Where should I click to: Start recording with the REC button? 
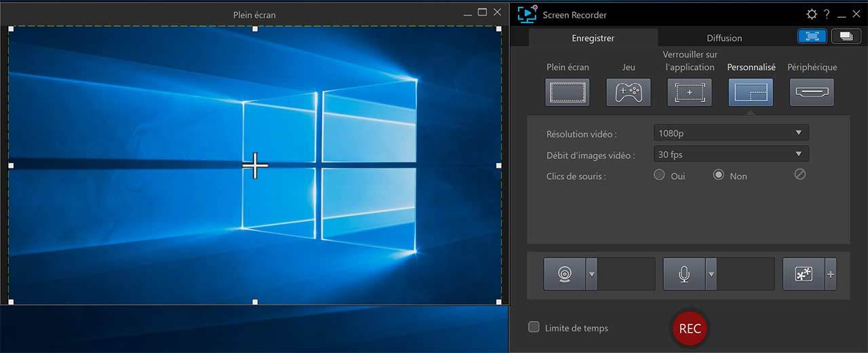point(690,329)
